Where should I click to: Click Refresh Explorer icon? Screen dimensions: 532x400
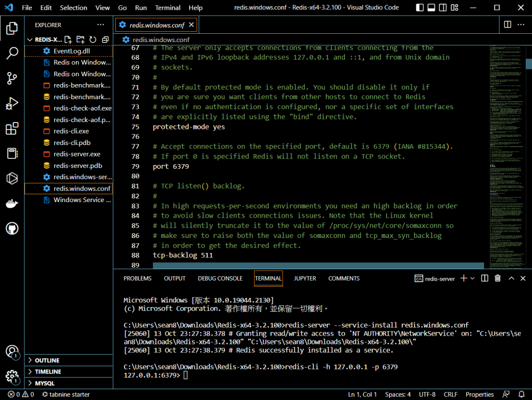coord(93,39)
